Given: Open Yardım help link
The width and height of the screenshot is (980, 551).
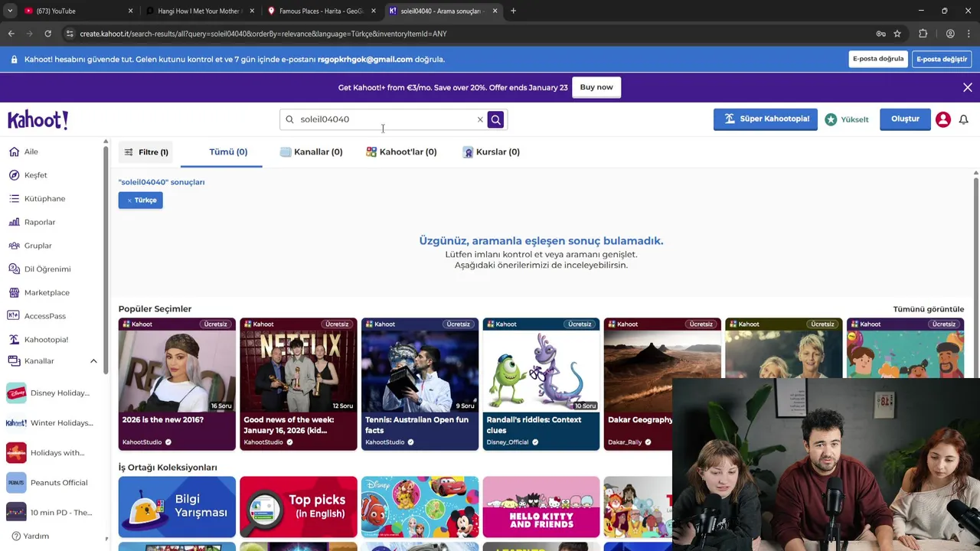Looking at the screenshot, I should click(31, 536).
